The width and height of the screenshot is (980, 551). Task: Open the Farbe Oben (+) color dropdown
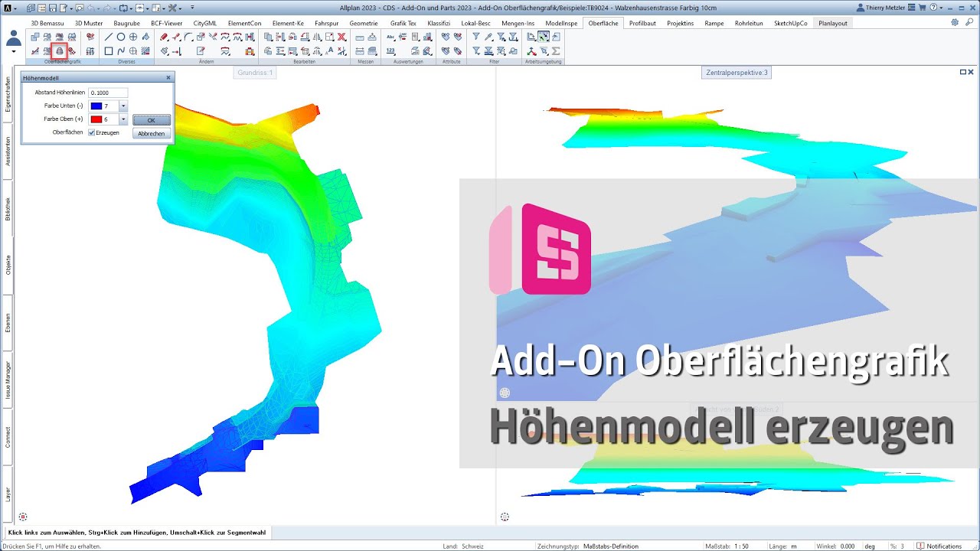(123, 119)
